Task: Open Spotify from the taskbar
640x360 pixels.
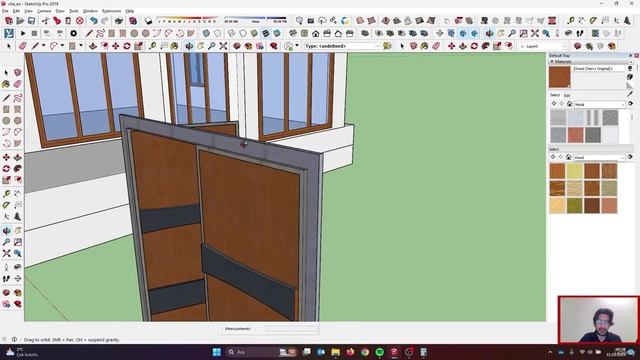Action: 380,352
